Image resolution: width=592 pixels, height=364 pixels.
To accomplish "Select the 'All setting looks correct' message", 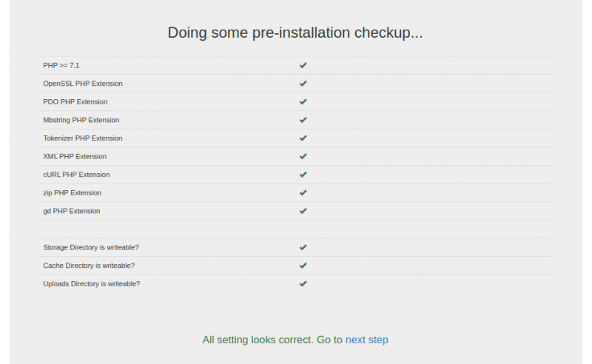I will tap(272, 340).
